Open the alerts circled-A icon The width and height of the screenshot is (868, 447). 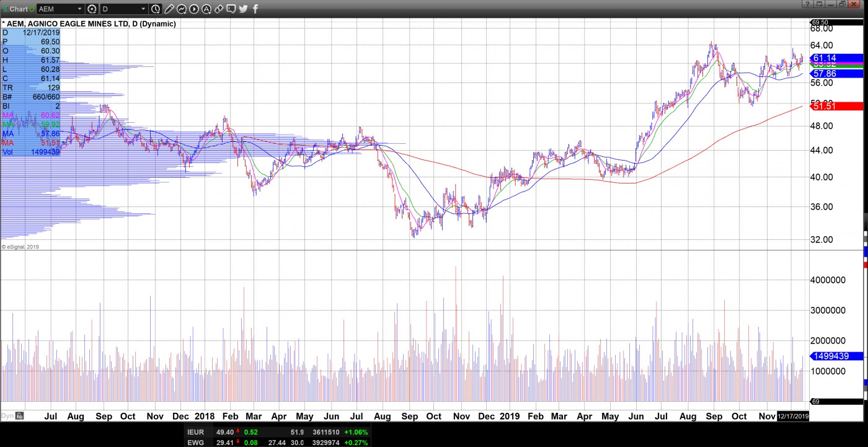[x=206, y=9]
